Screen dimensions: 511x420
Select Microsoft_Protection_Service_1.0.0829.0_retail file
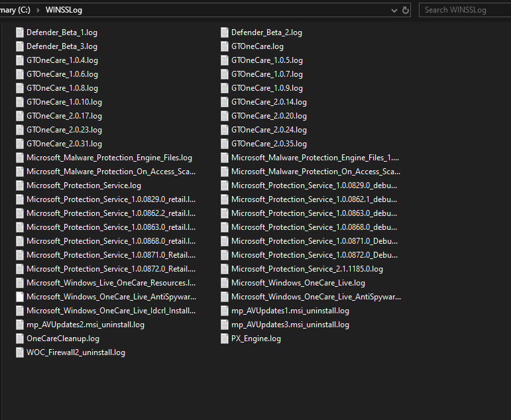pyautogui.click(x=106, y=199)
